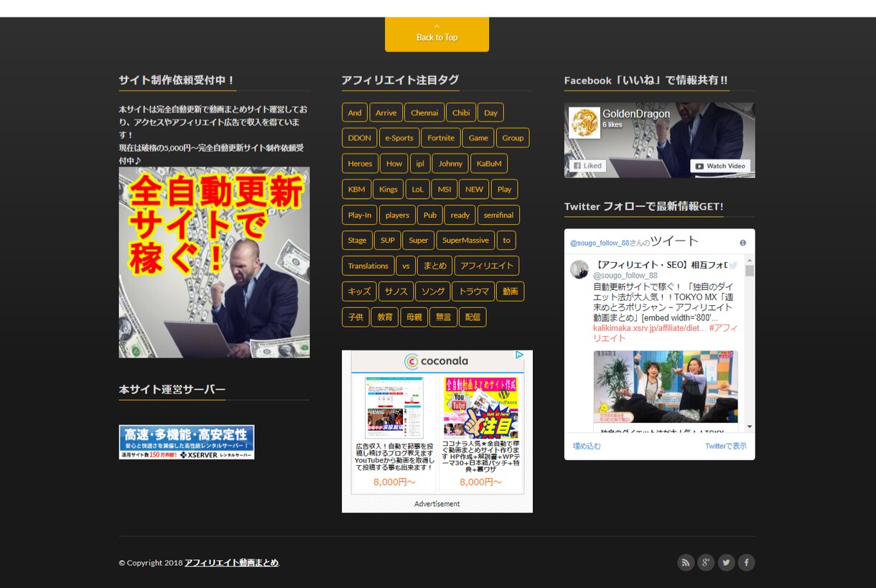876x588 pixels.
Task: Click the '動画' tag
Action: pyautogui.click(x=510, y=291)
